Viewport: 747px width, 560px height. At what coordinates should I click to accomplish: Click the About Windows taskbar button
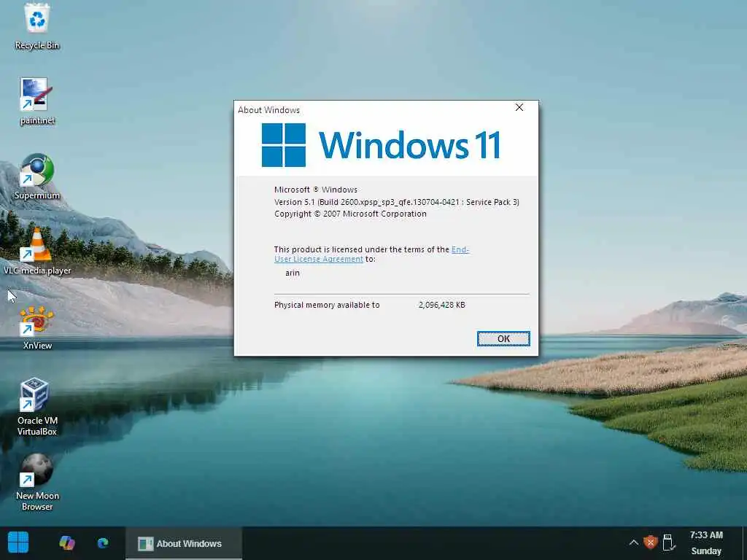point(183,543)
